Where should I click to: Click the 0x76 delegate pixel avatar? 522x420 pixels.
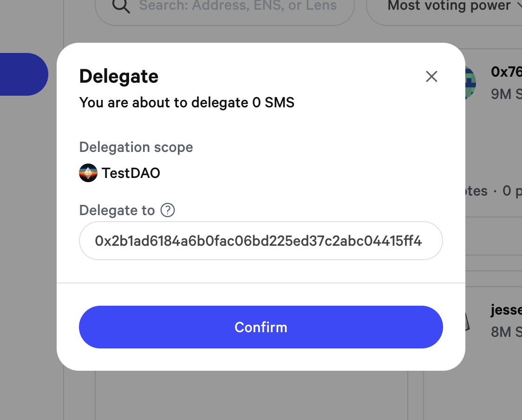click(470, 84)
